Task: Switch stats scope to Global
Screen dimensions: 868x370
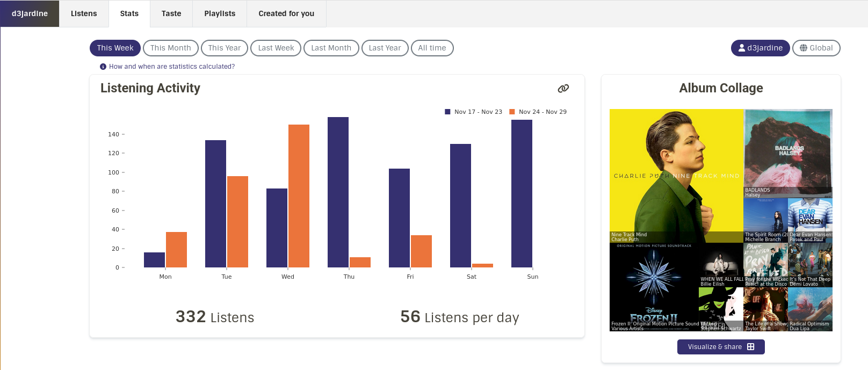Action: click(x=816, y=48)
